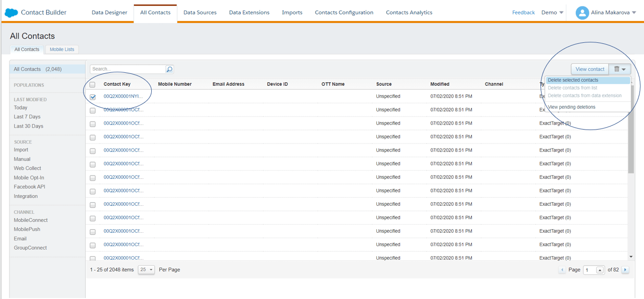The image size is (644, 299).
Task: Select View pending deletions from the menu
Action: coord(571,107)
